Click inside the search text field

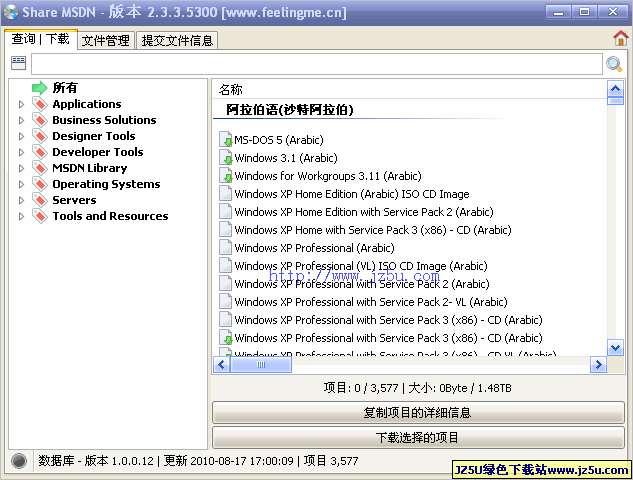coord(317,64)
